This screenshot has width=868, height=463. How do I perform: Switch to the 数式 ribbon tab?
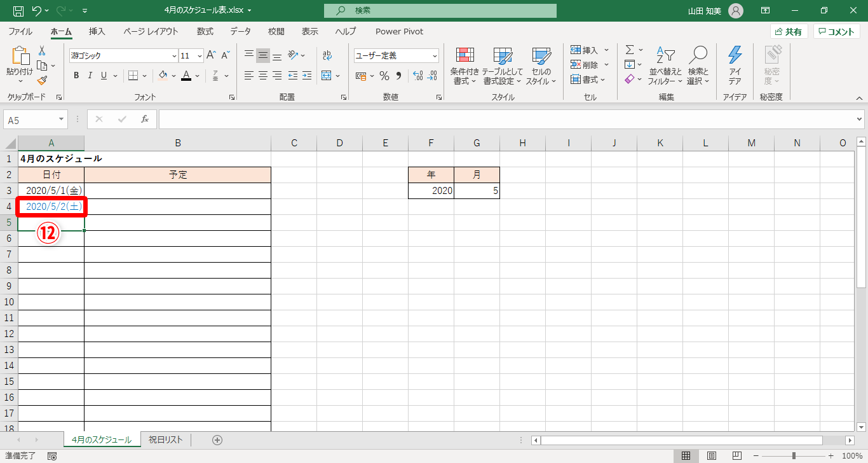point(205,31)
